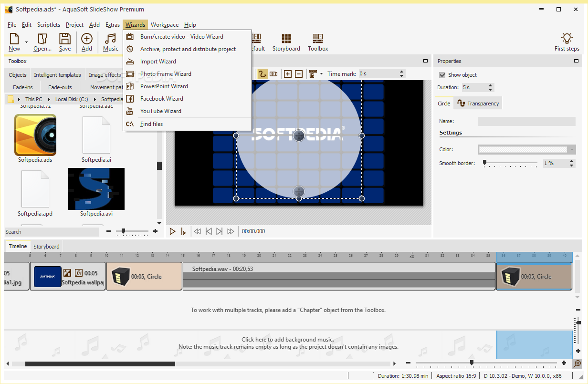Screen dimensions: 588x384
Task: Open the Scriptlets menu
Action: pyautogui.click(x=49, y=25)
